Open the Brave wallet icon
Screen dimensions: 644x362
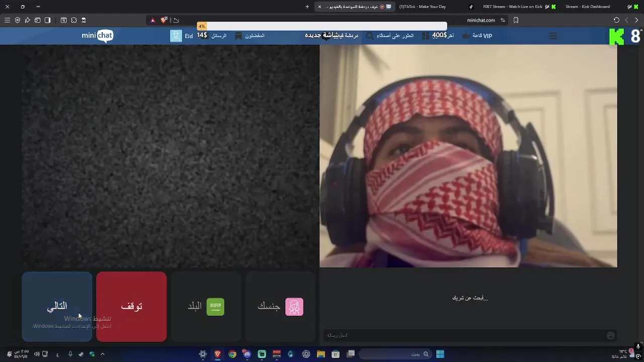point(38,20)
